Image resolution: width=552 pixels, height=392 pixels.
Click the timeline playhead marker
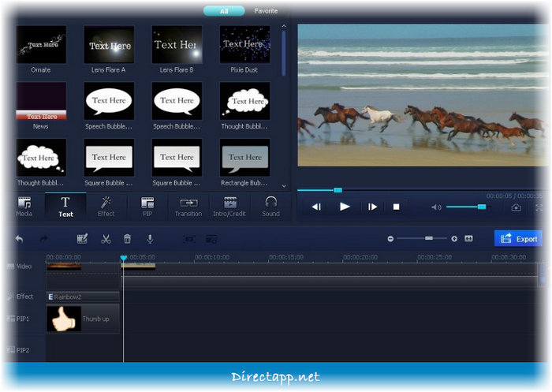(123, 258)
